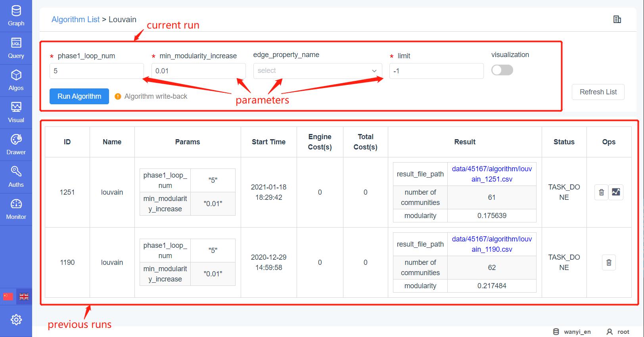Image resolution: width=644 pixels, height=337 pixels.
Task: Click the Louvain breadcrumb text
Action: 123,19
